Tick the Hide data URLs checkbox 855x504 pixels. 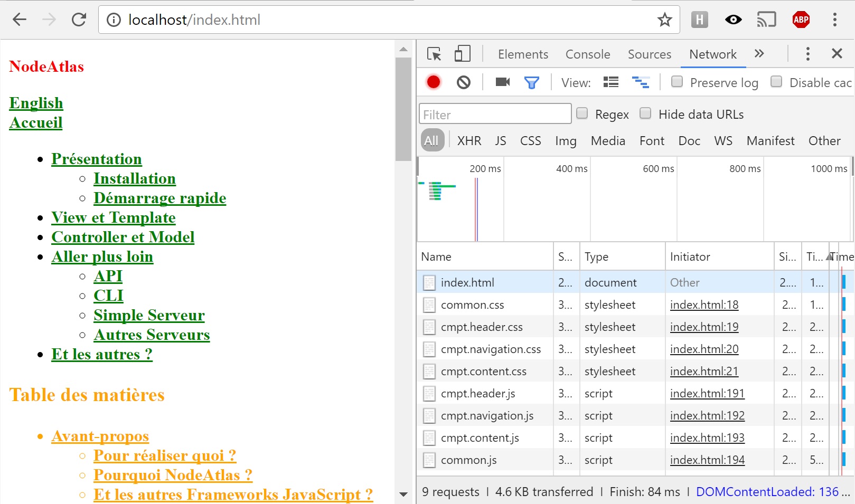point(645,113)
